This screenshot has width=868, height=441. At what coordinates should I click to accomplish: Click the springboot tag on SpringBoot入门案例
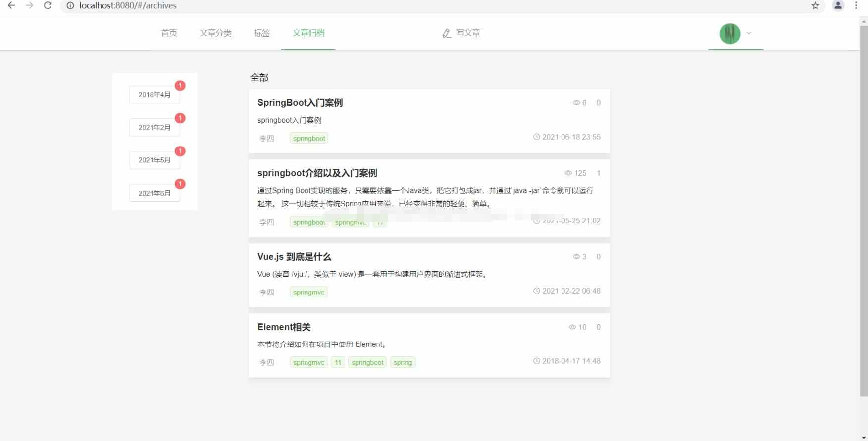tap(309, 139)
